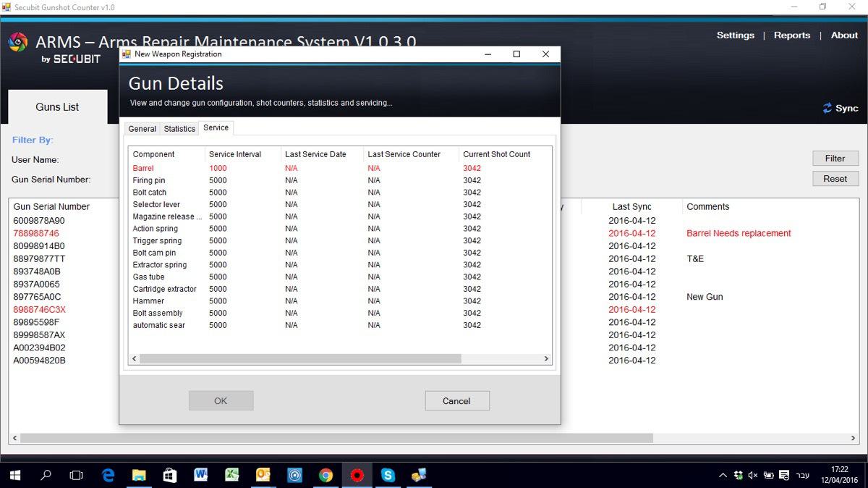This screenshot has height=488, width=868.
Task: Switch to the General tab
Action: (142, 129)
